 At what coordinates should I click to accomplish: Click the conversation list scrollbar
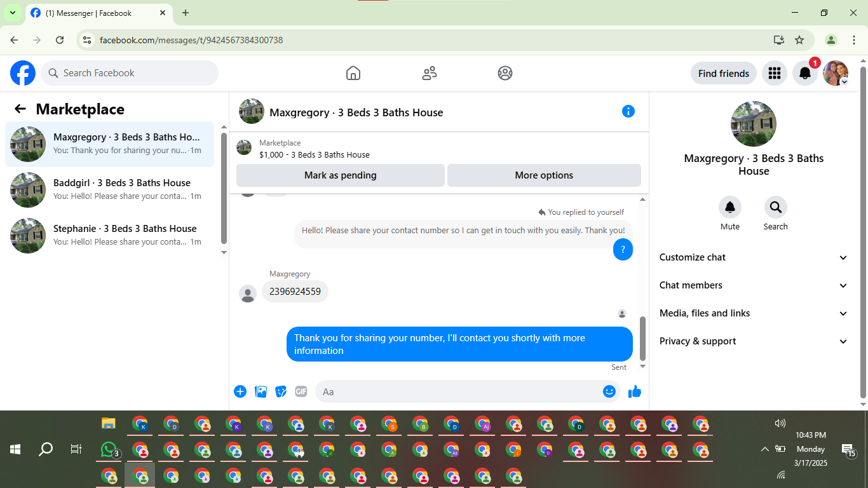coord(224,189)
